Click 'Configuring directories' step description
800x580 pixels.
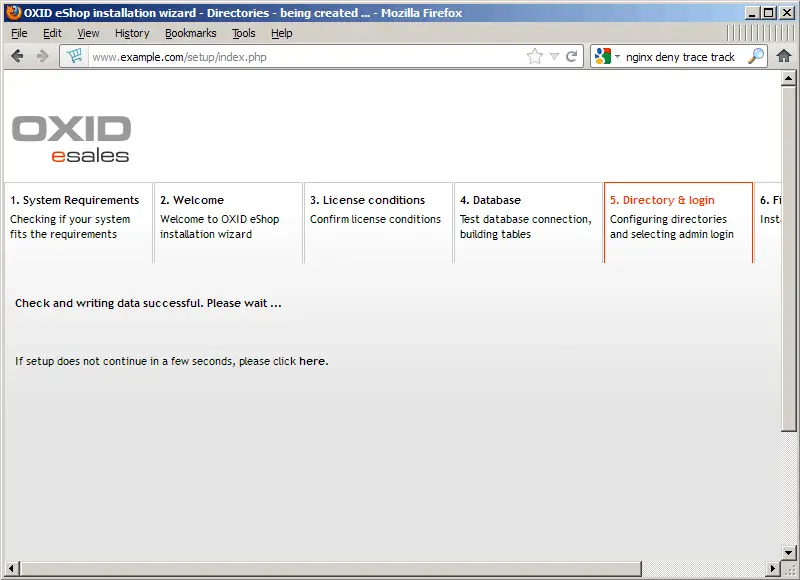[671, 226]
